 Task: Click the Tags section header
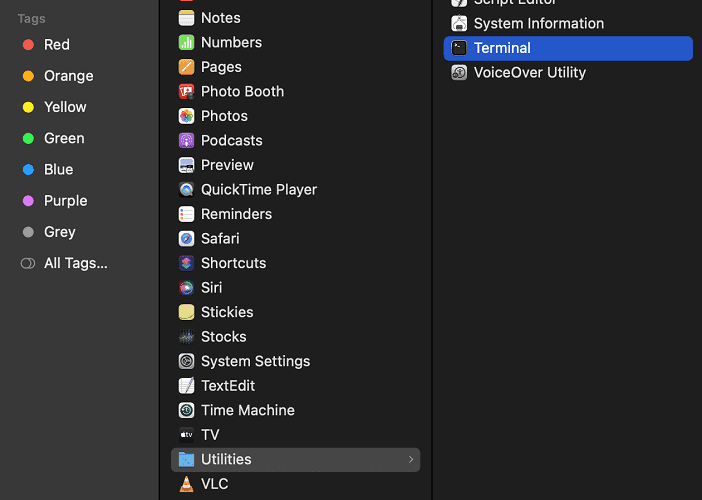tap(31, 19)
